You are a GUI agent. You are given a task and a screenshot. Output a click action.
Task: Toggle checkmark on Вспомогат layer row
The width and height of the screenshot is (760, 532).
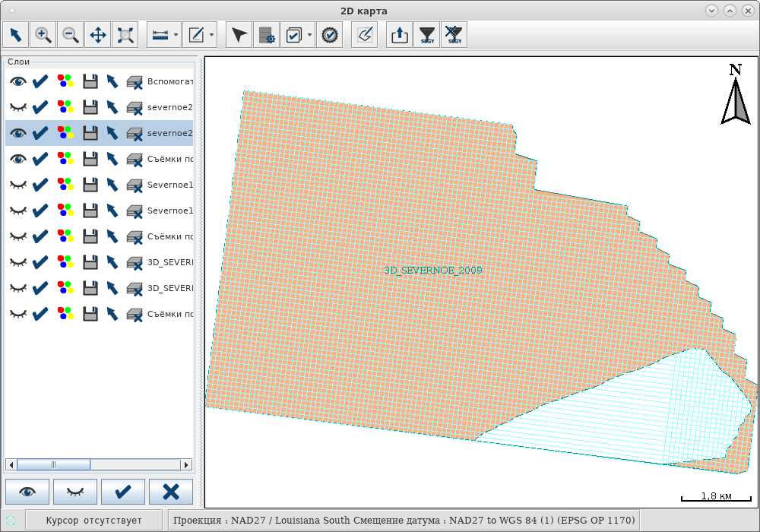pyautogui.click(x=40, y=81)
